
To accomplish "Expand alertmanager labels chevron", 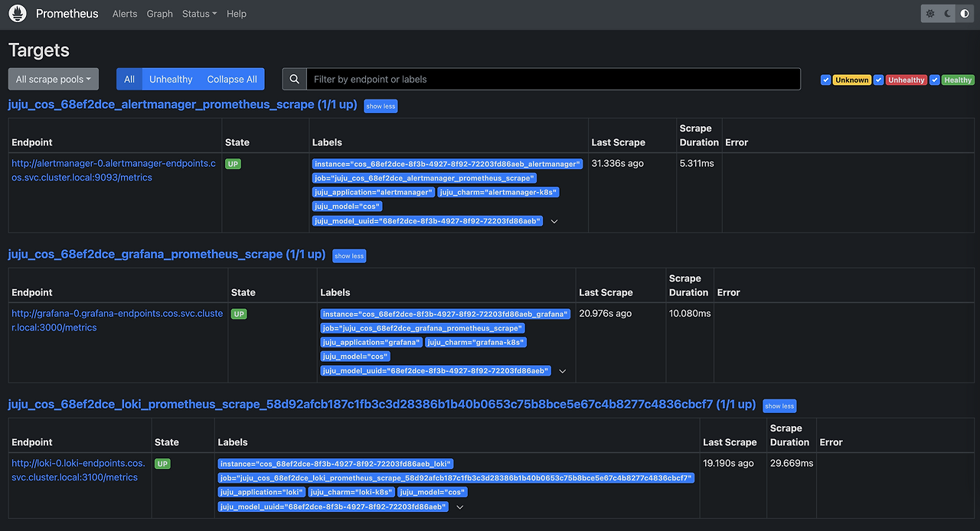I will point(554,221).
